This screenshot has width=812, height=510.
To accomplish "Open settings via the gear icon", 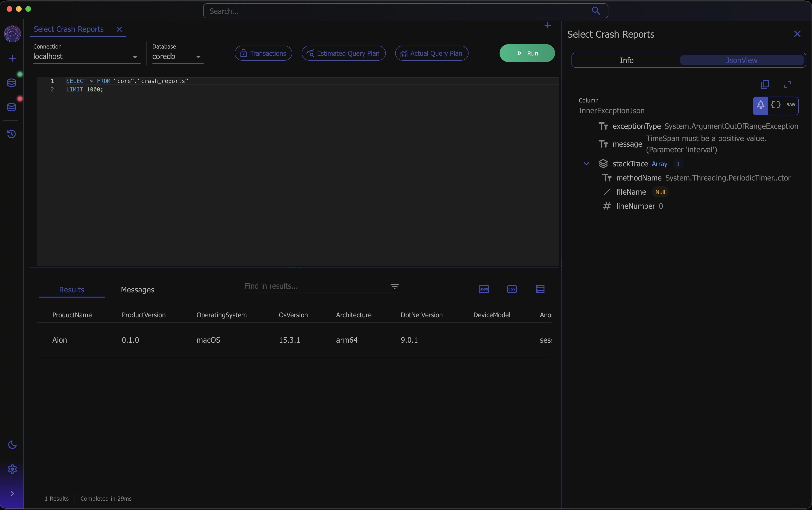I will click(x=12, y=469).
